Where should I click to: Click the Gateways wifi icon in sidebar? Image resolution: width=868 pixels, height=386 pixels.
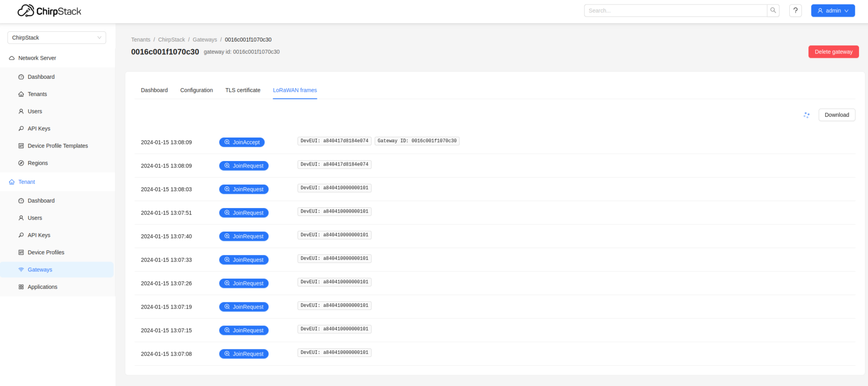[x=21, y=270]
